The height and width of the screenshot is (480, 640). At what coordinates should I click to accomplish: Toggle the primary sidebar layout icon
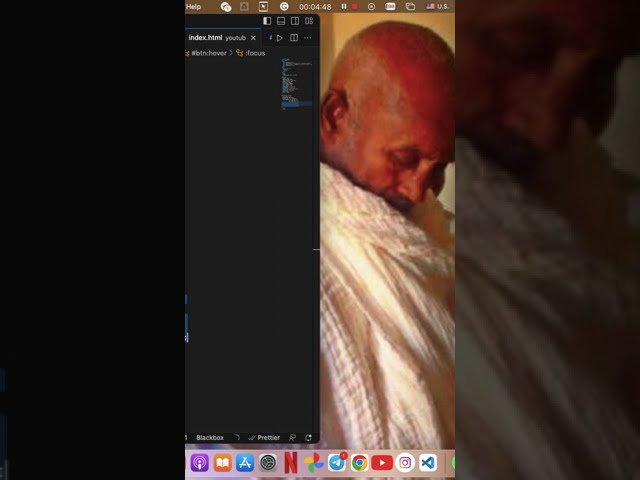click(x=267, y=21)
